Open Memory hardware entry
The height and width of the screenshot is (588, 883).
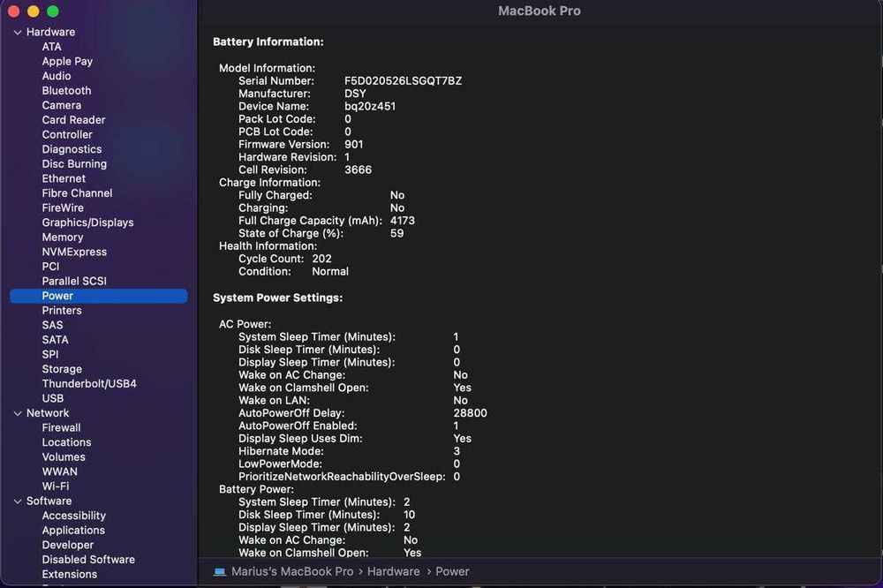point(63,237)
